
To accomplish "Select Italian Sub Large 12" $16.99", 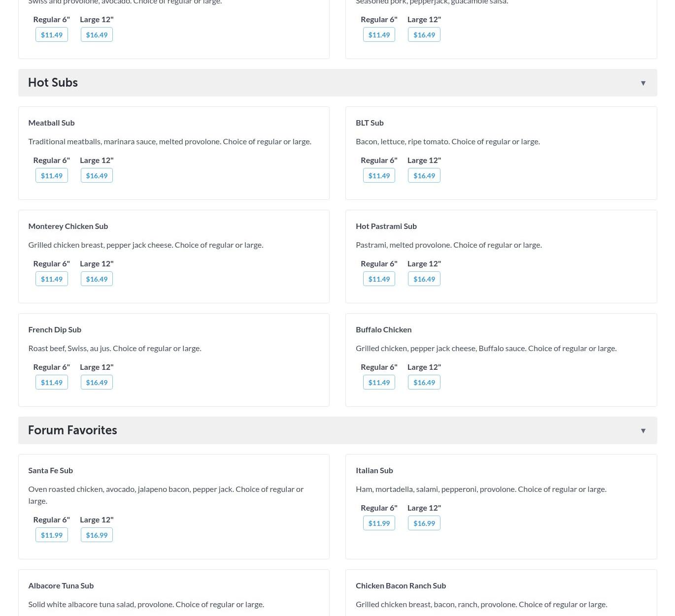I will tap(424, 523).
